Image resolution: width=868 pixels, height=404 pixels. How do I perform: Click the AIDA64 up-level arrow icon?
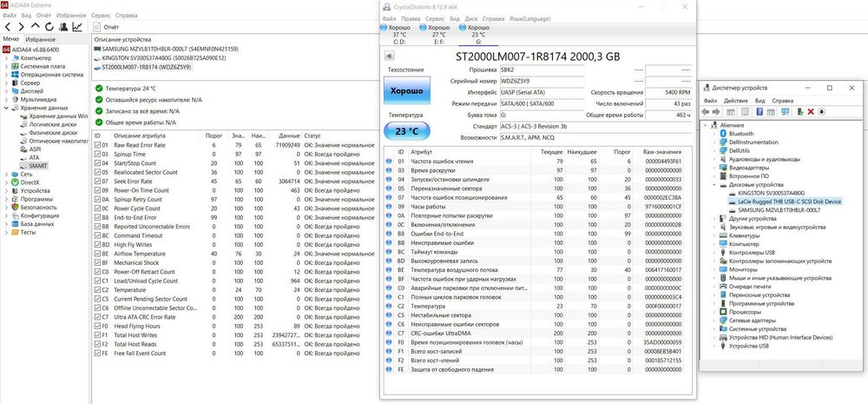click(x=36, y=27)
